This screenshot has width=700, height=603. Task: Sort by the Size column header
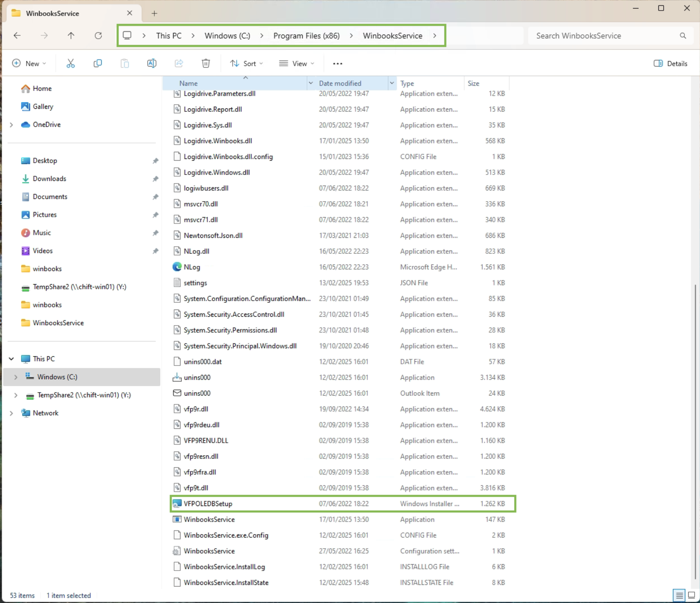[x=473, y=83]
